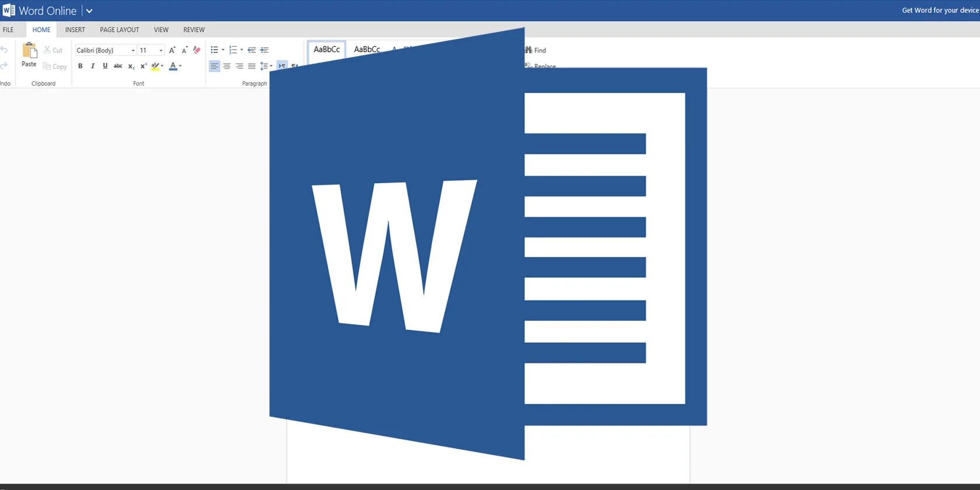Set line spacing with the spacing icon

tap(264, 66)
